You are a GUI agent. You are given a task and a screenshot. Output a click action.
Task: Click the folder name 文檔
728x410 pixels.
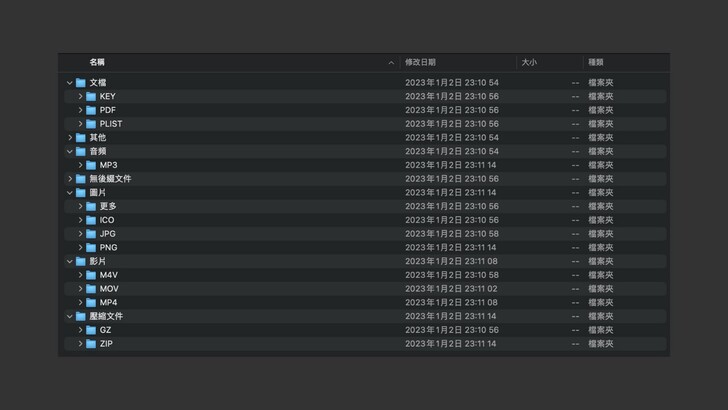point(98,83)
